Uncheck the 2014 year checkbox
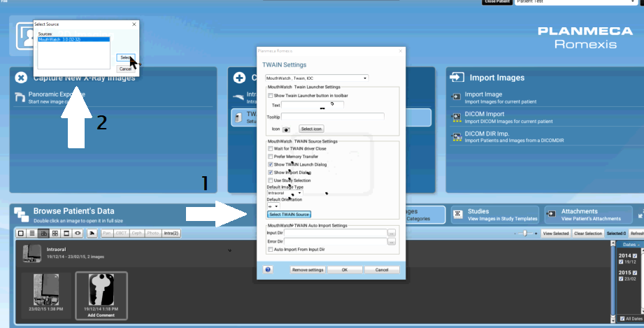This screenshot has height=328, width=644. (635, 256)
